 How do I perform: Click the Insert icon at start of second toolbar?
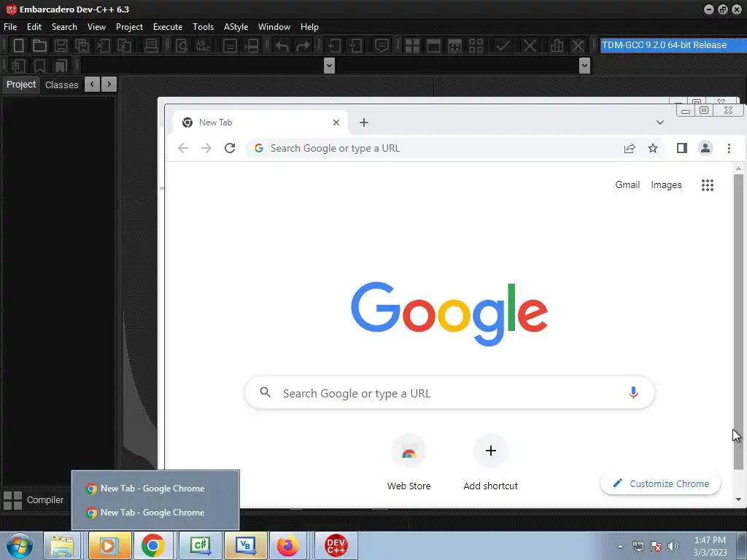click(18, 65)
